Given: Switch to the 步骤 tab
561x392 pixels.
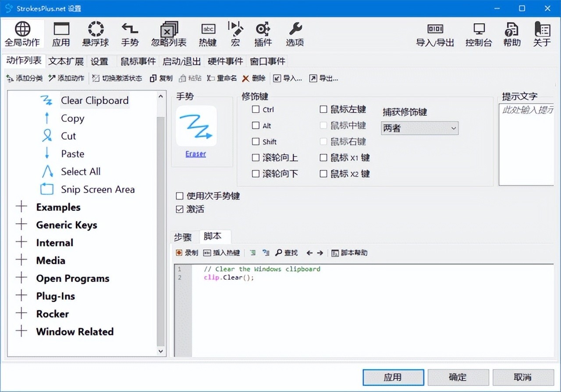Looking at the screenshot, I should (183, 237).
